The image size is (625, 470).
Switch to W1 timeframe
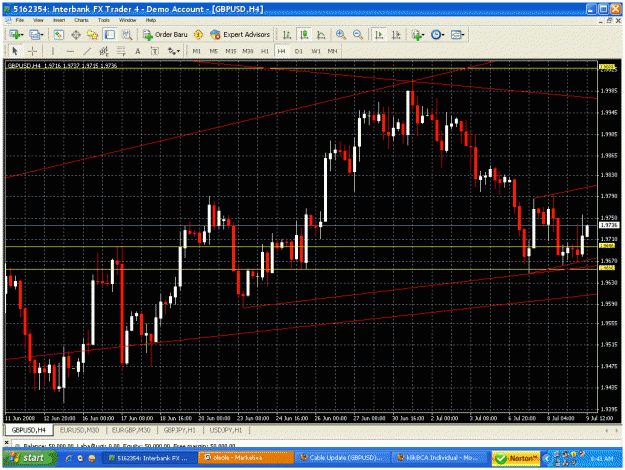pyautogui.click(x=316, y=51)
